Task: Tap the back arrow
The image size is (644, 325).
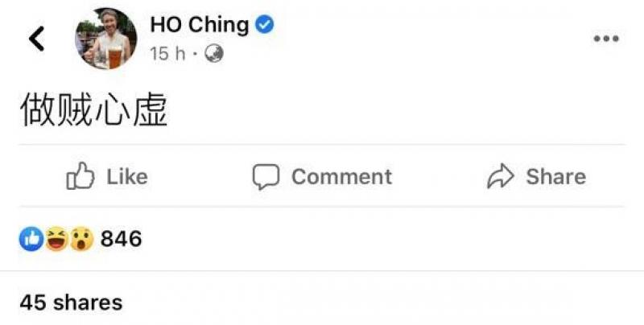Action: pyautogui.click(x=36, y=39)
